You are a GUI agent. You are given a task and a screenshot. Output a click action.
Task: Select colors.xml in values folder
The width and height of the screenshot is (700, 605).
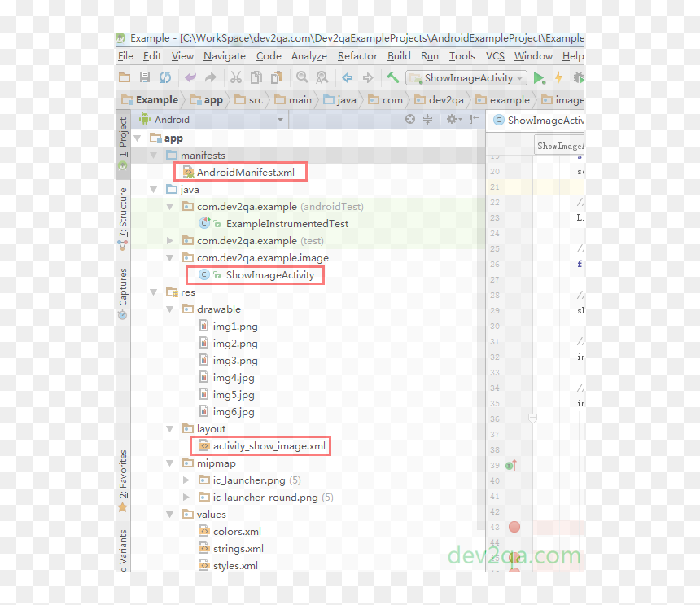pos(230,532)
